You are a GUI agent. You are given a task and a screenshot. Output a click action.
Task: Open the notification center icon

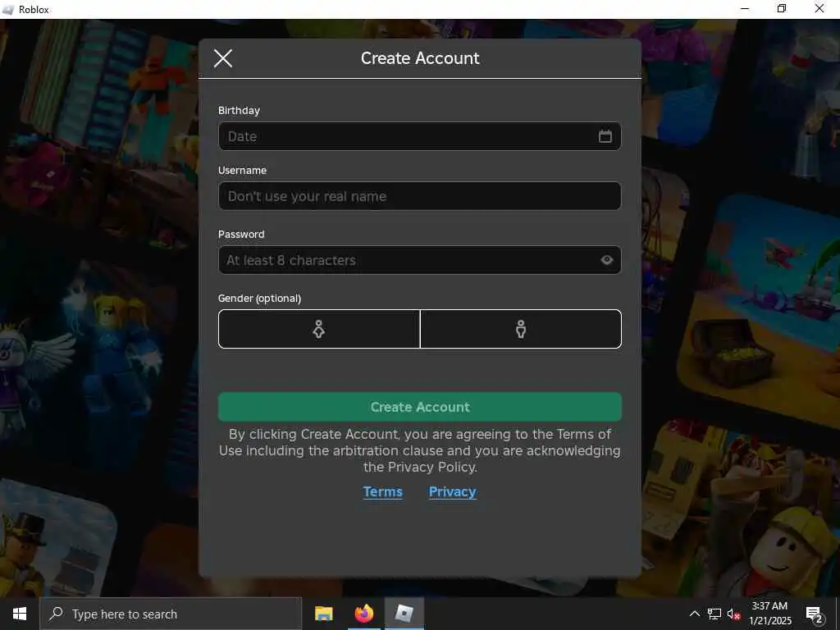(x=815, y=614)
